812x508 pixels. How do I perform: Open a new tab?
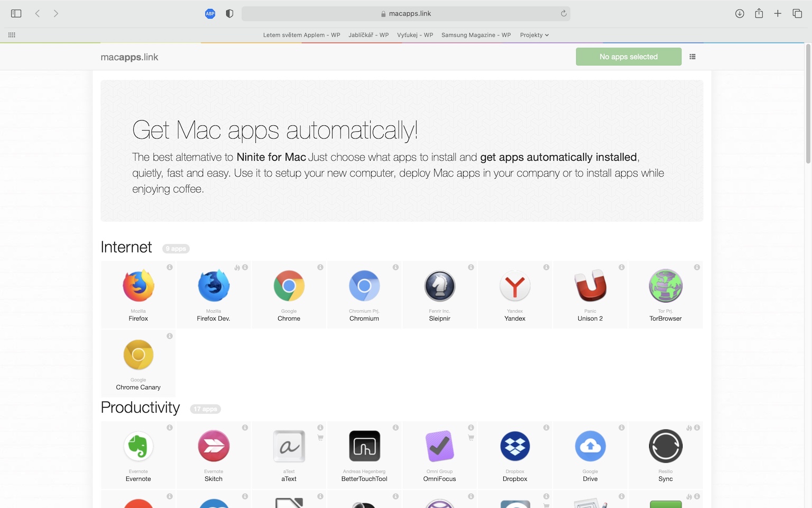778,14
